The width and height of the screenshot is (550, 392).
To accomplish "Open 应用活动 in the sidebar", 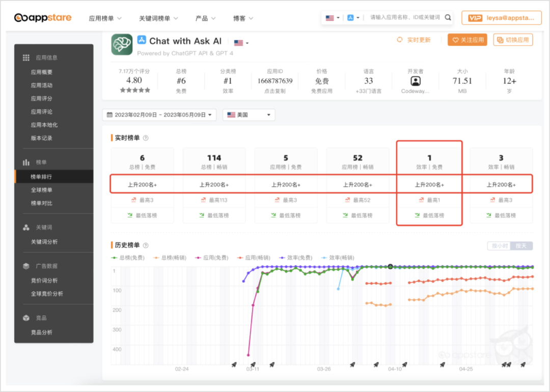I will (41, 85).
